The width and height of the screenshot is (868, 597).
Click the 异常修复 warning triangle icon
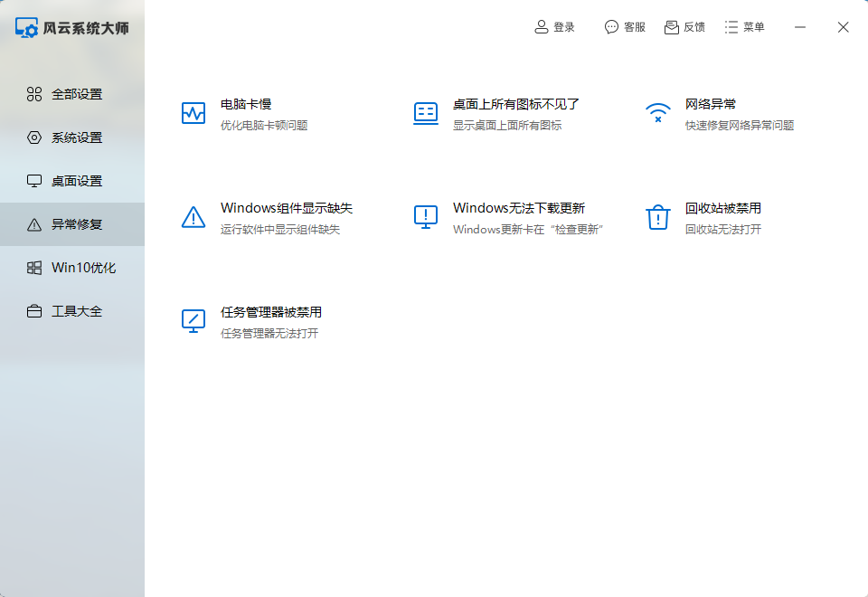(34, 224)
